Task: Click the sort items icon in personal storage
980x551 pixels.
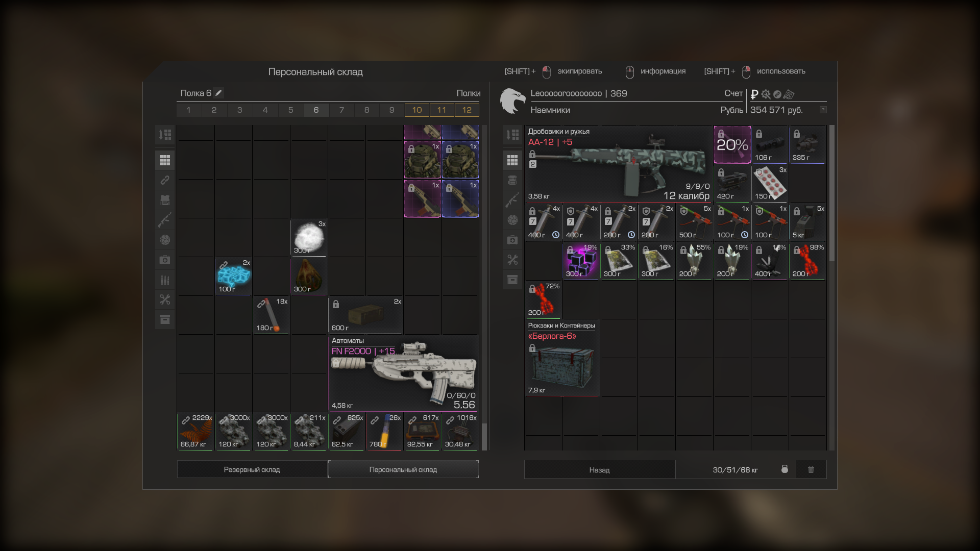Action: (x=165, y=135)
